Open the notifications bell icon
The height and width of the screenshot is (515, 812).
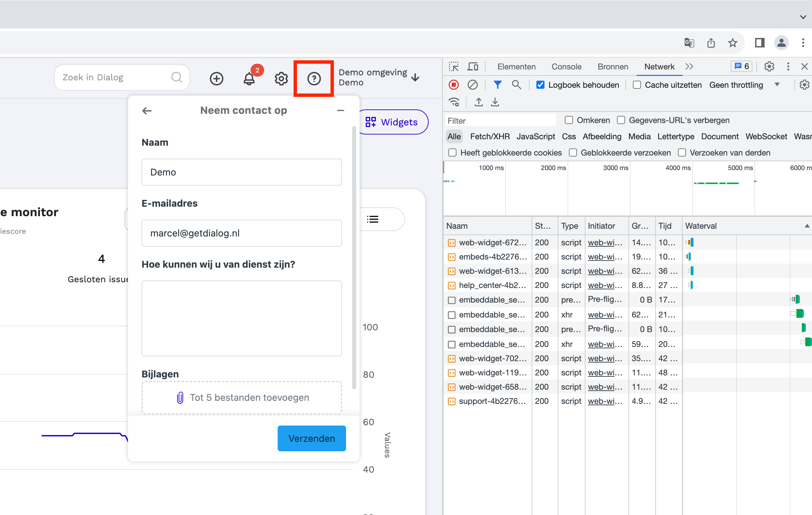click(x=249, y=79)
